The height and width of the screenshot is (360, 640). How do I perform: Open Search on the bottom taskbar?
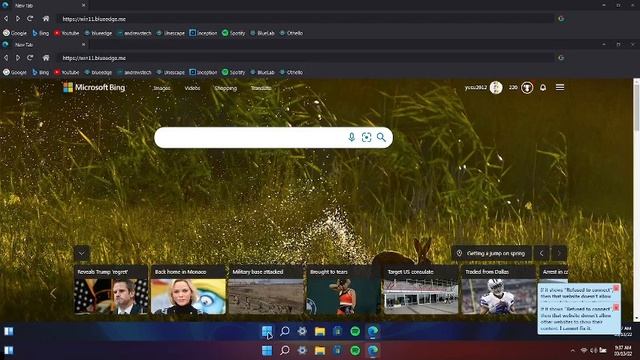pos(285,350)
